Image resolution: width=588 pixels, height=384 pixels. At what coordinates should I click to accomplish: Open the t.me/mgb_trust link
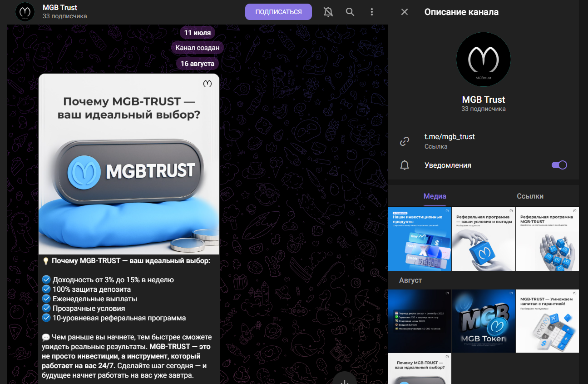[x=450, y=137]
